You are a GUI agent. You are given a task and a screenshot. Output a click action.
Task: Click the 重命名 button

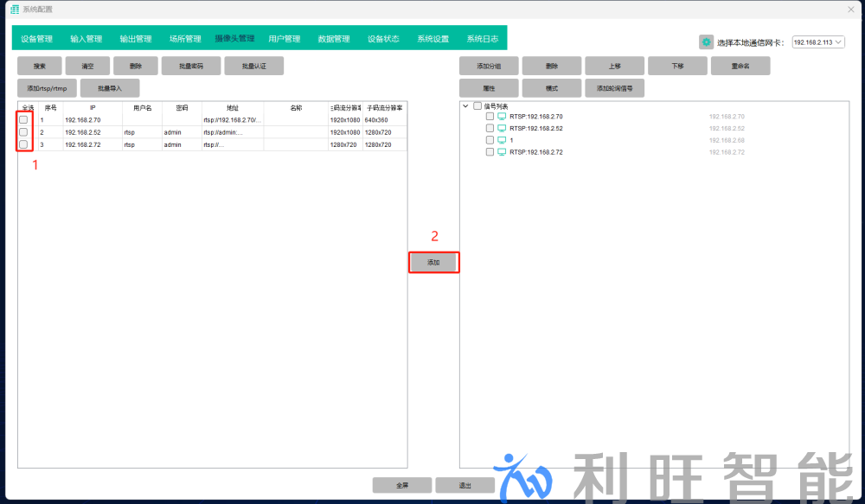click(740, 67)
